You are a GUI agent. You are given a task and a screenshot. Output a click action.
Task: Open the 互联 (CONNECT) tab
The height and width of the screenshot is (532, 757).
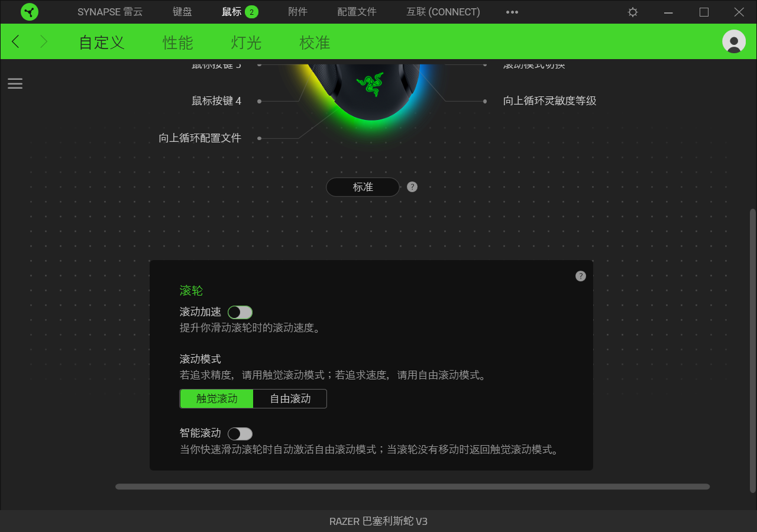pyautogui.click(x=443, y=12)
